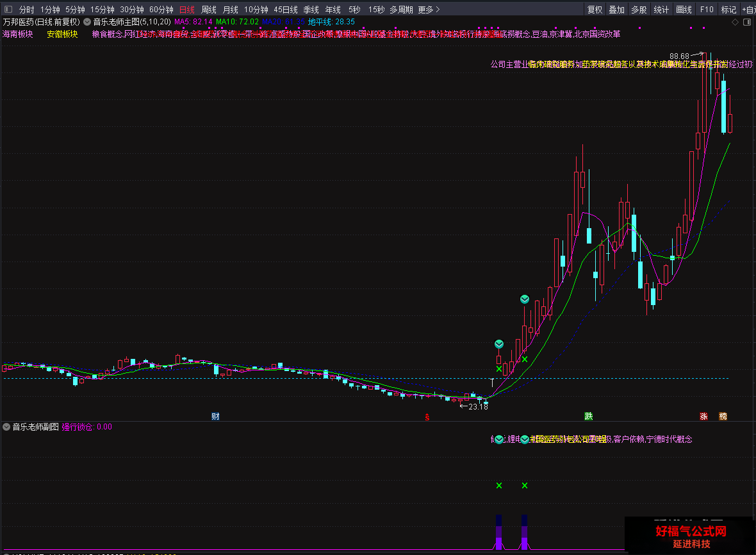Click the upper teal signal bubble on the chart

tap(525, 299)
